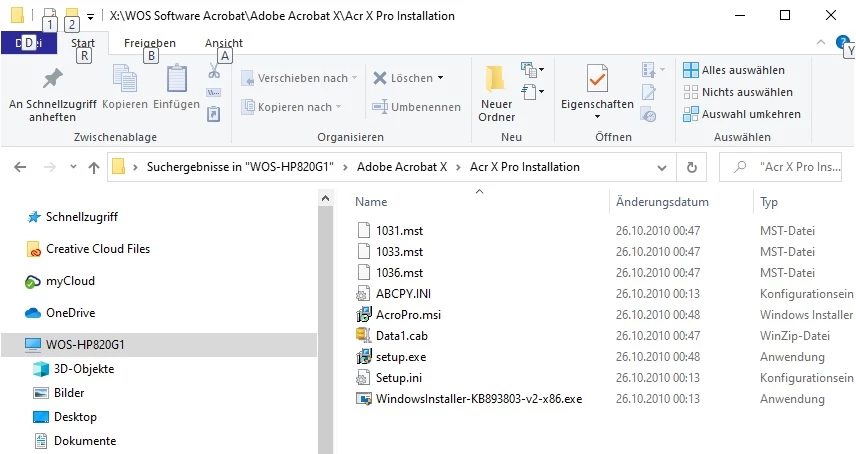
Task: Click the search magnifier icon
Action: coord(740,166)
